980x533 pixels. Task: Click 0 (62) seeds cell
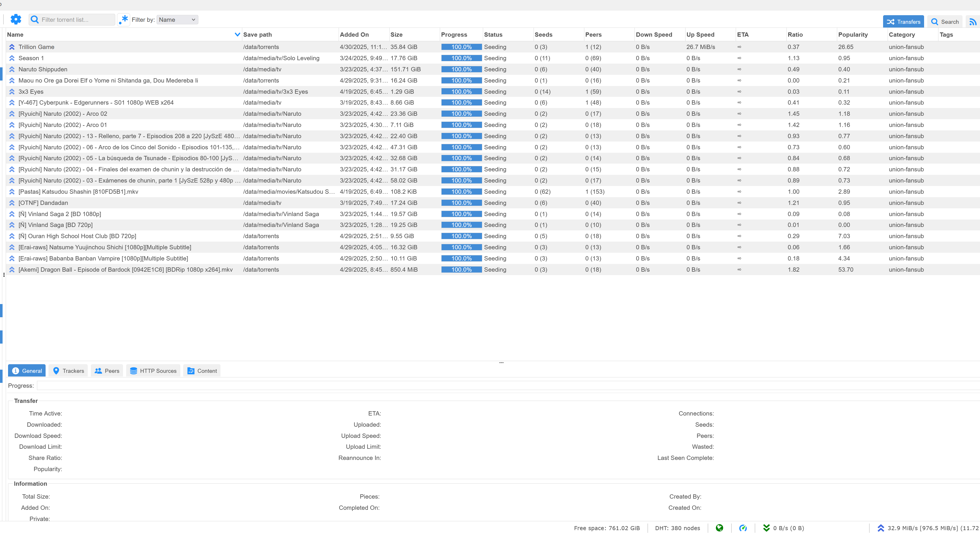[542, 192]
